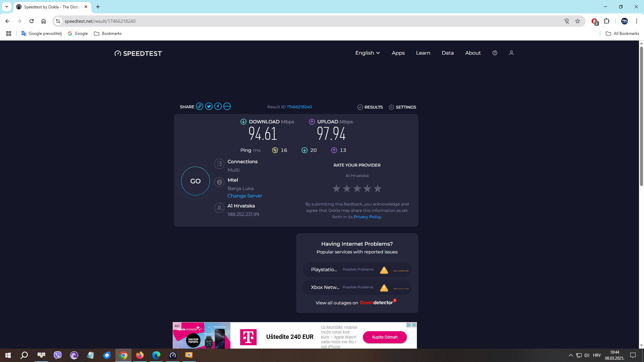Open the Learn menu
Screen dimensions: 644x362
[423, 53]
